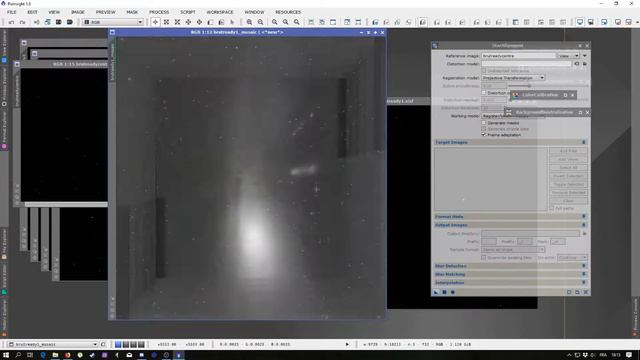Click the play arrow in the status bar

(x=347, y=344)
